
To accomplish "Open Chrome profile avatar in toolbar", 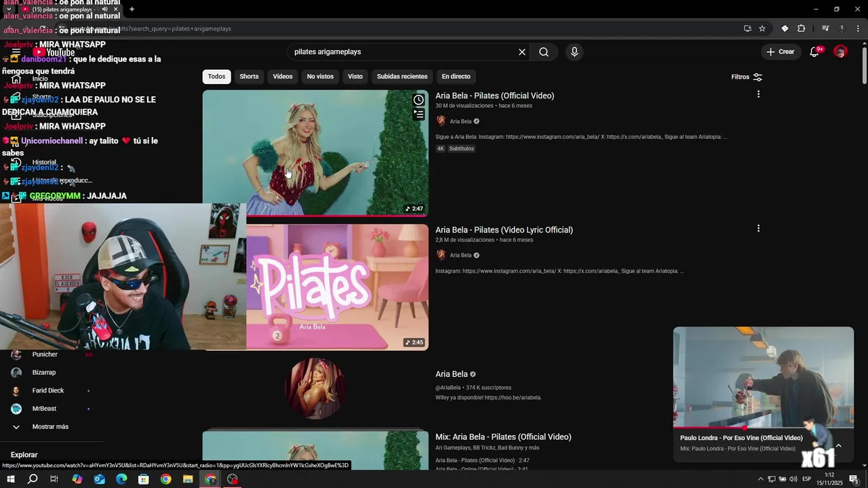I will point(842,28).
